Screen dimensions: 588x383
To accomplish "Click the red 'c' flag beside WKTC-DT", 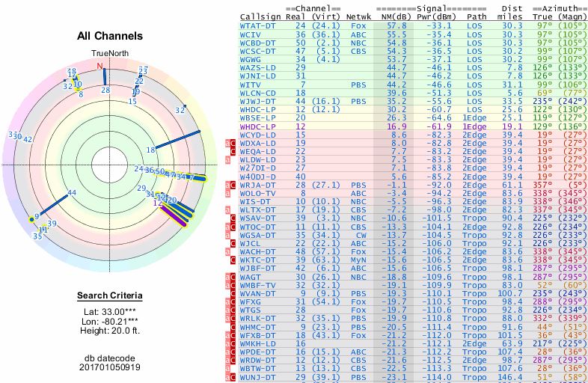I will coord(233,260).
